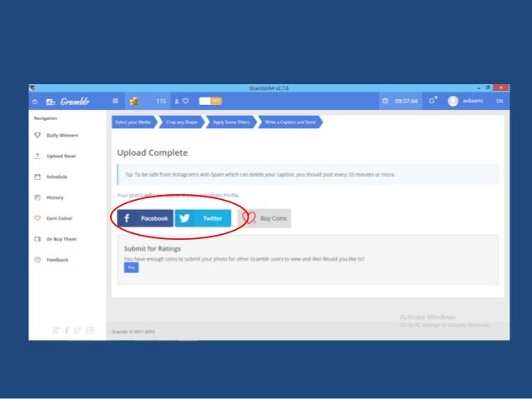This screenshot has height=399, width=532.
Task: Click the trophy icon beside Daily Winners
Action: coord(38,135)
